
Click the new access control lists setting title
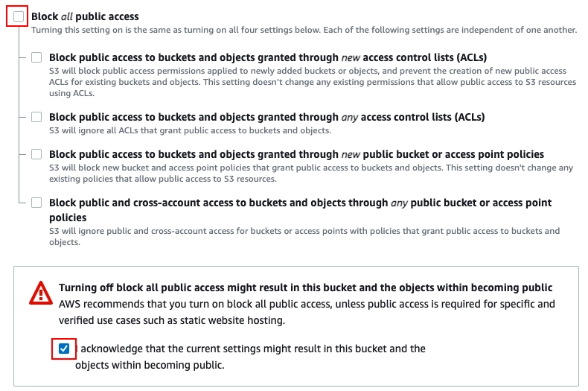tap(268, 57)
